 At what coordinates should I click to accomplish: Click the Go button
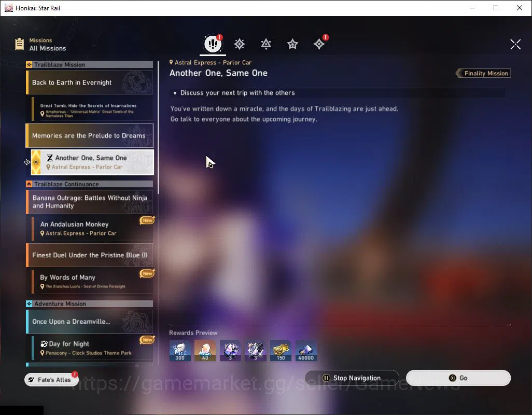coord(458,378)
